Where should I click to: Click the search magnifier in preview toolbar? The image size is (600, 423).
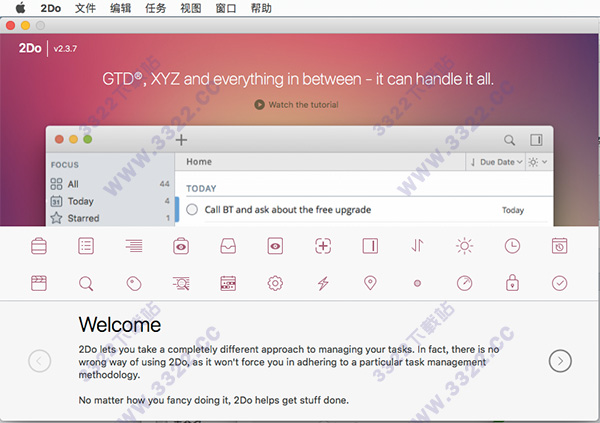tap(509, 140)
